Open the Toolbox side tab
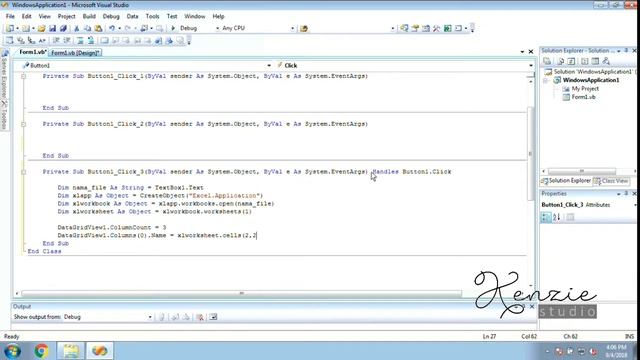Viewport: 640px width, 360px height. tap(4, 116)
